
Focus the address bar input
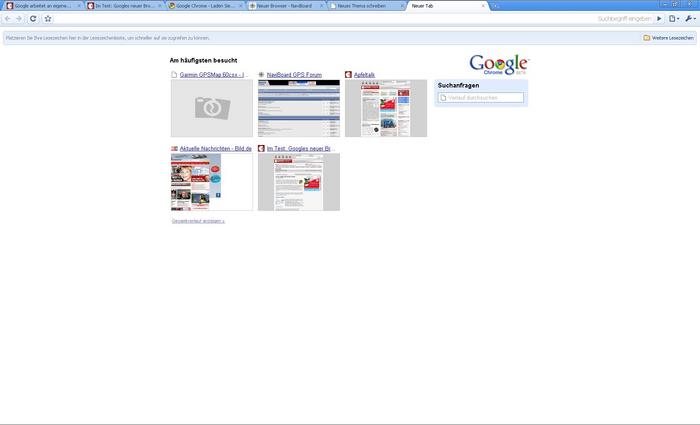pos(353,19)
